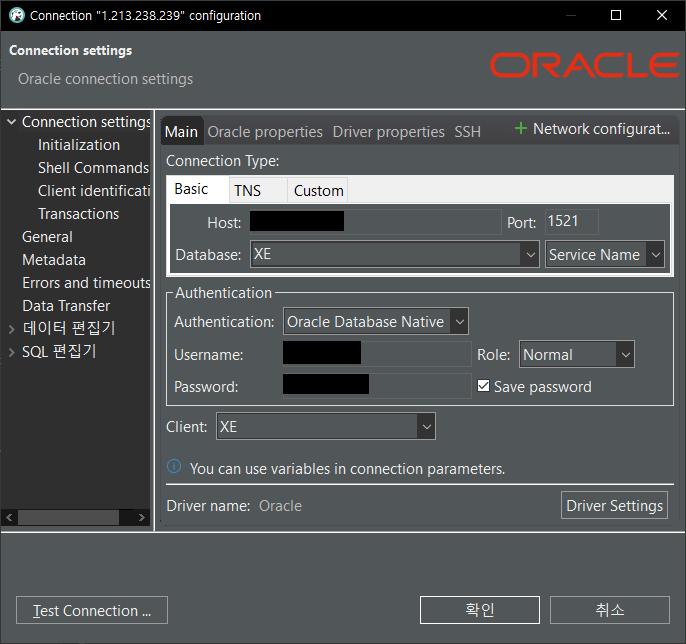Click the 확인 button
Viewport: 686px width, 644px height.
tap(480, 609)
